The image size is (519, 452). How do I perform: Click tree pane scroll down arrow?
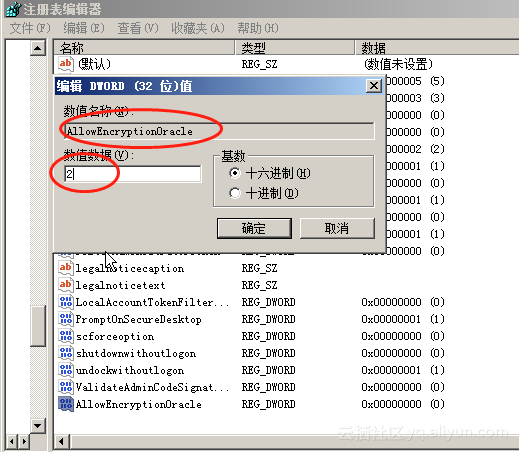point(38,425)
